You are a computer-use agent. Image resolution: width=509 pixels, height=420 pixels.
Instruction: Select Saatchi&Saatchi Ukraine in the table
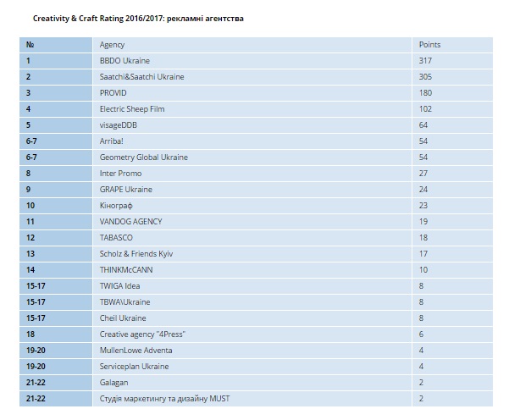coord(141,77)
